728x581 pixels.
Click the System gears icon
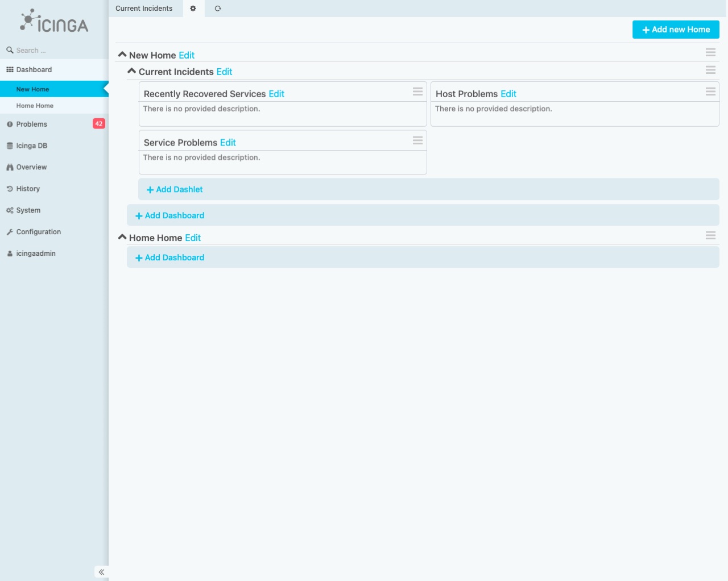coord(10,210)
